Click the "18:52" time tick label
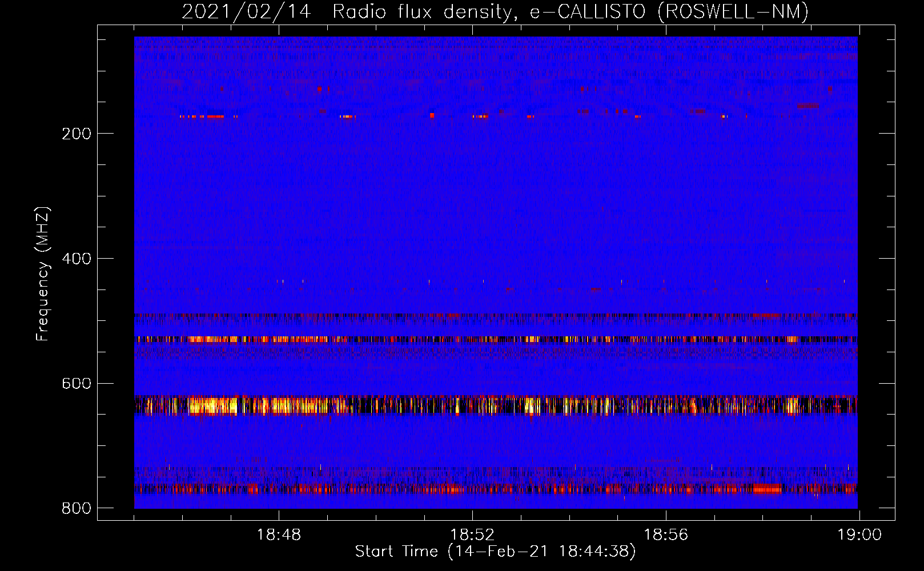 (472, 534)
